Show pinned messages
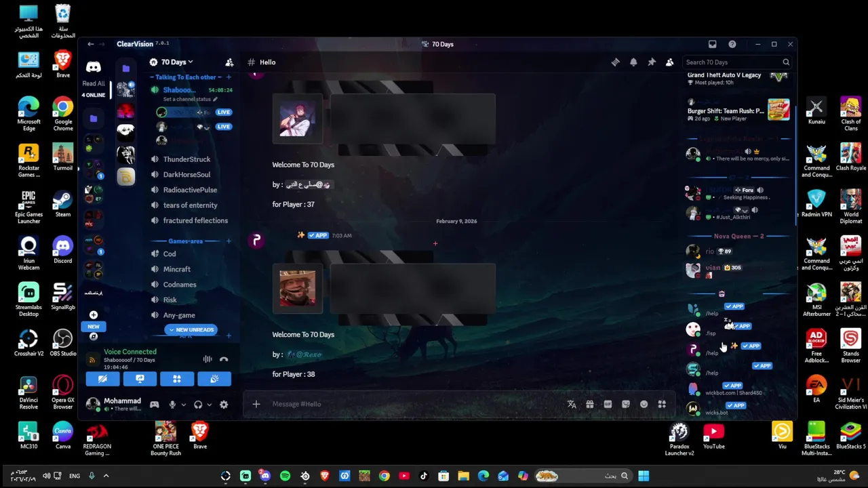The width and height of the screenshot is (868, 488). coord(652,62)
